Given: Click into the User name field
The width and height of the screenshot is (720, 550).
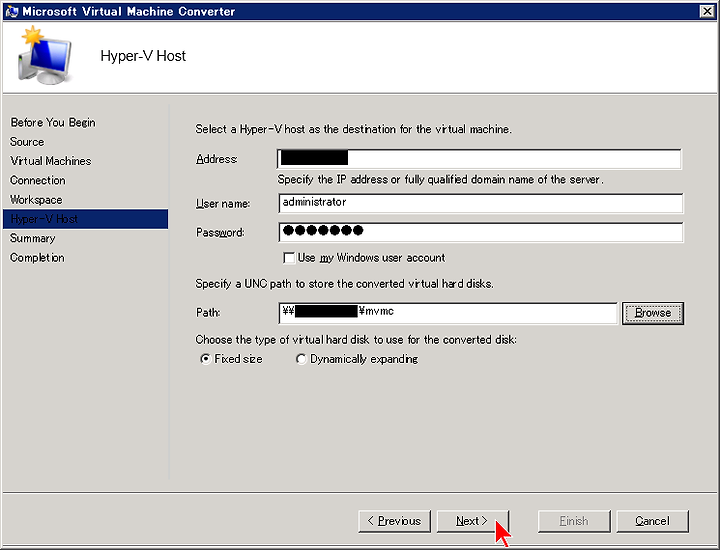Looking at the screenshot, I should [480, 203].
